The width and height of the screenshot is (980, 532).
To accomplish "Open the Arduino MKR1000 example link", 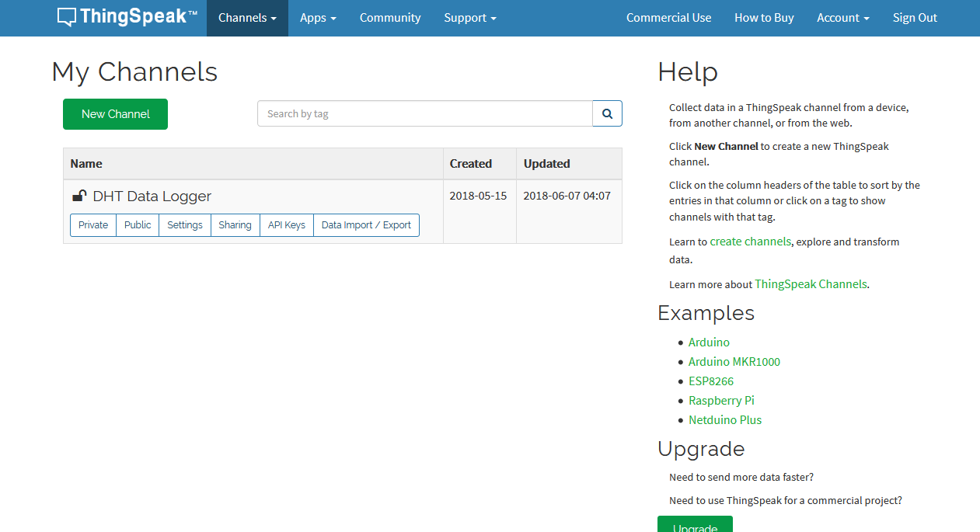I will (734, 362).
